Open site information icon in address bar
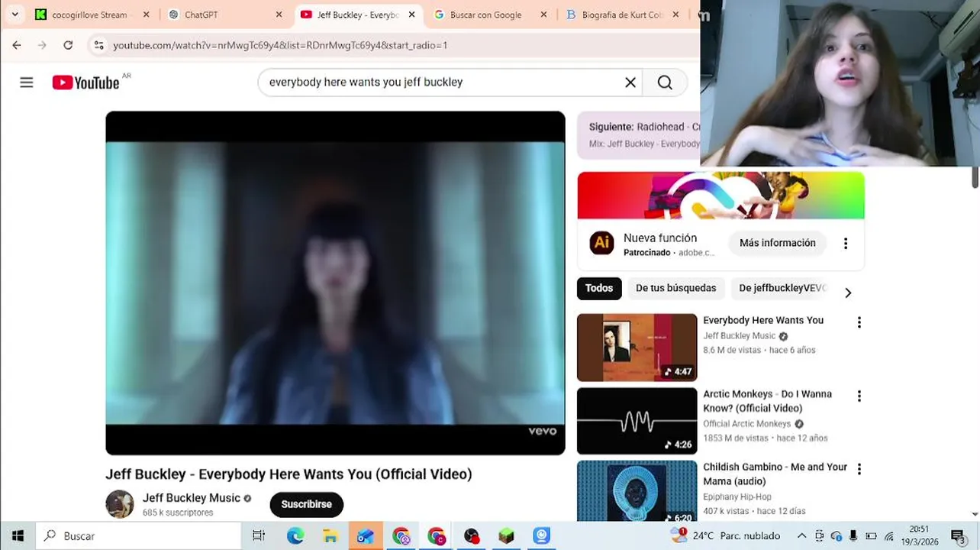This screenshot has width=980, height=550. point(98,45)
